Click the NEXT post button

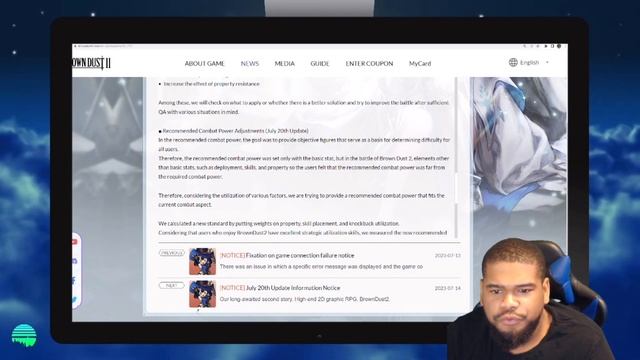click(x=171, y=285)
